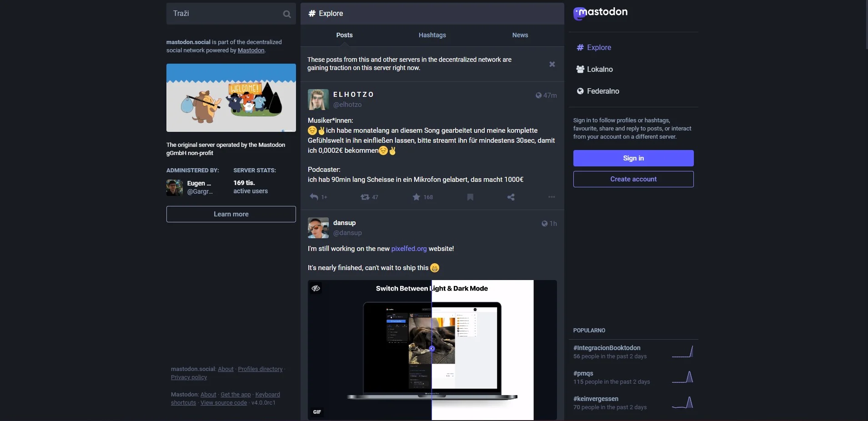The width and height of the screenshot is (868, 421).
Task: Switch to the News tab
Action: click(x=520, y=35)
